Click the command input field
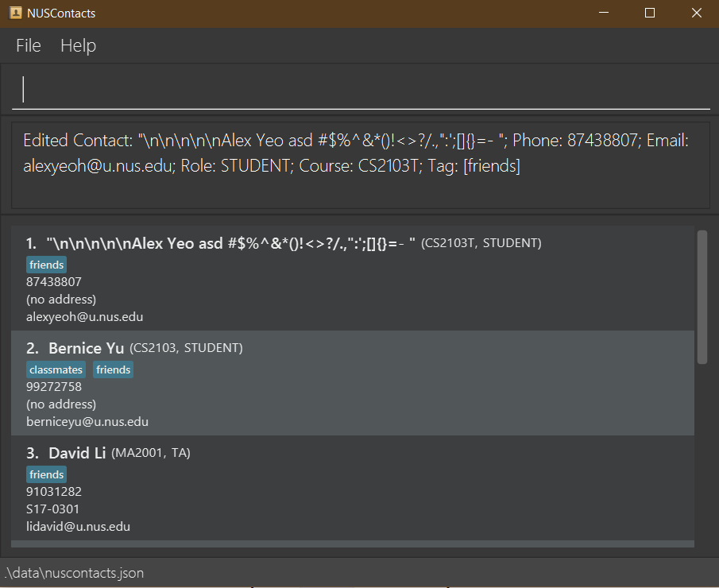 (361, 90)
